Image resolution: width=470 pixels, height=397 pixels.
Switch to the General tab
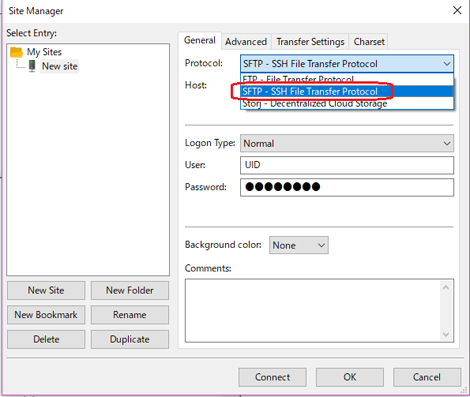pyautogui.click(x=200, y=40)
